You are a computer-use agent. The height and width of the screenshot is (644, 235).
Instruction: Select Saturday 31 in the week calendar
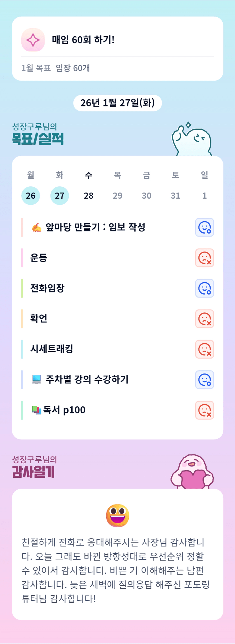[x=175, y=195]
